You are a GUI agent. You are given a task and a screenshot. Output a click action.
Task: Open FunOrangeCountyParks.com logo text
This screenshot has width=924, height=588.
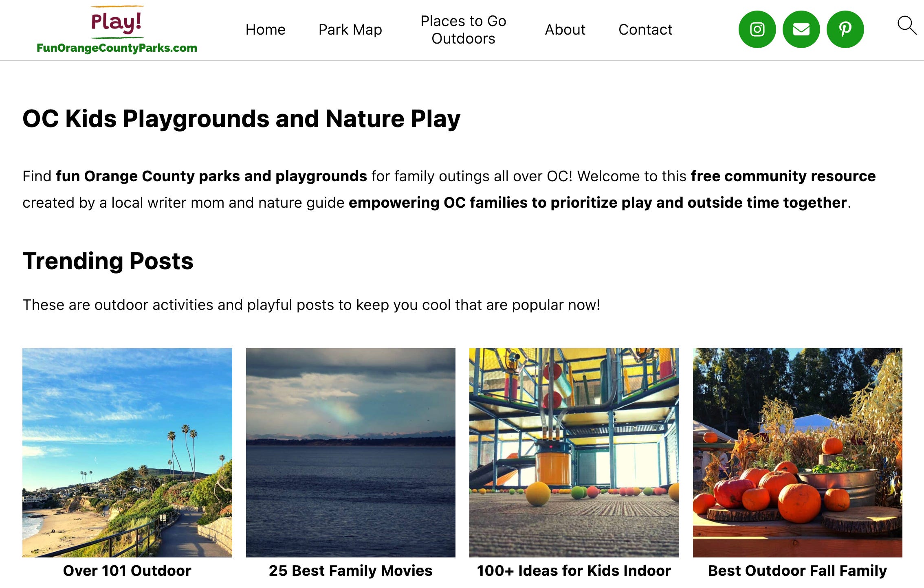pyautogui.click(x=117, y=48)
